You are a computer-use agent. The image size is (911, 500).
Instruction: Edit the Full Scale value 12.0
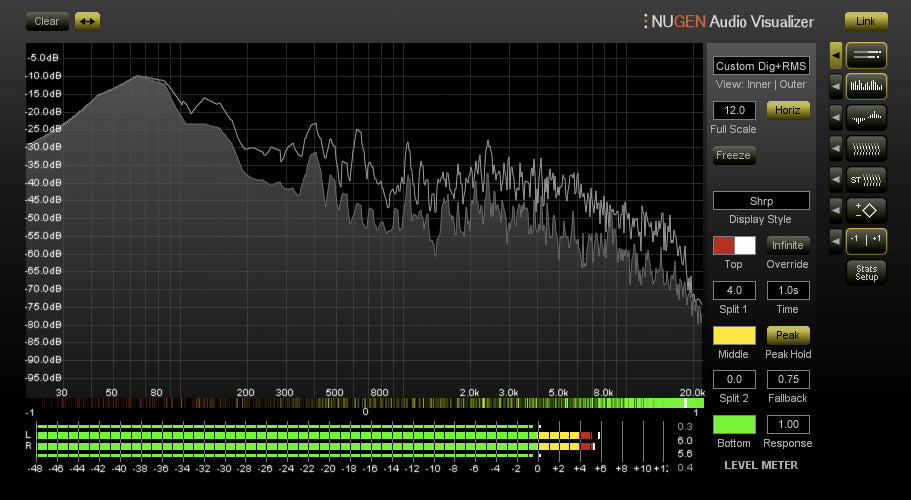coord(734,110)
